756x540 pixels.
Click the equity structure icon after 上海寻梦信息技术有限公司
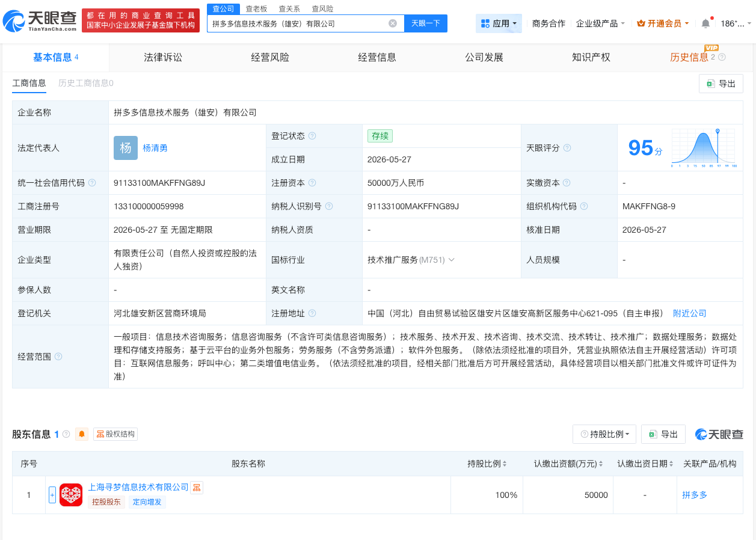(197, 488)
